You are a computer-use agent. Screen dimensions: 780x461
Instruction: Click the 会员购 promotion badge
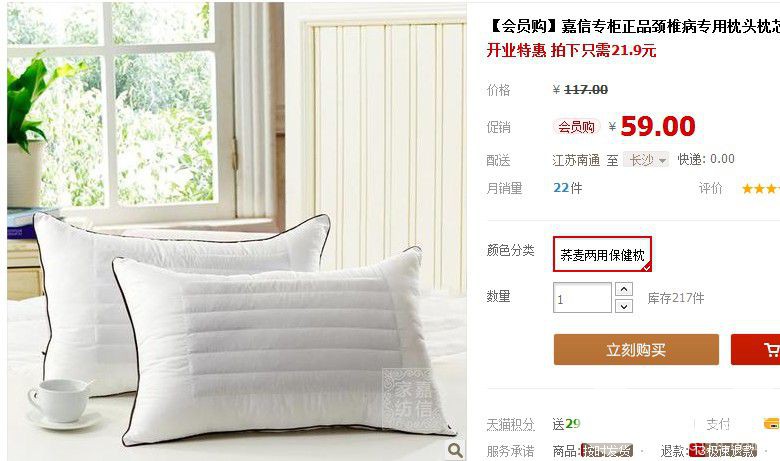coord(576,127)
